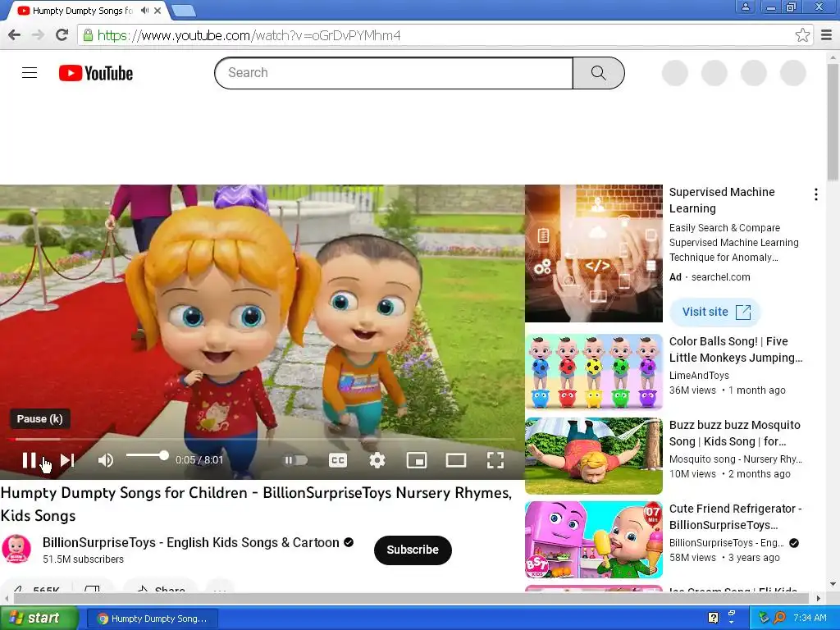Click the 51.5M subscribers text
840x630 pixels.
coord(83,559)
